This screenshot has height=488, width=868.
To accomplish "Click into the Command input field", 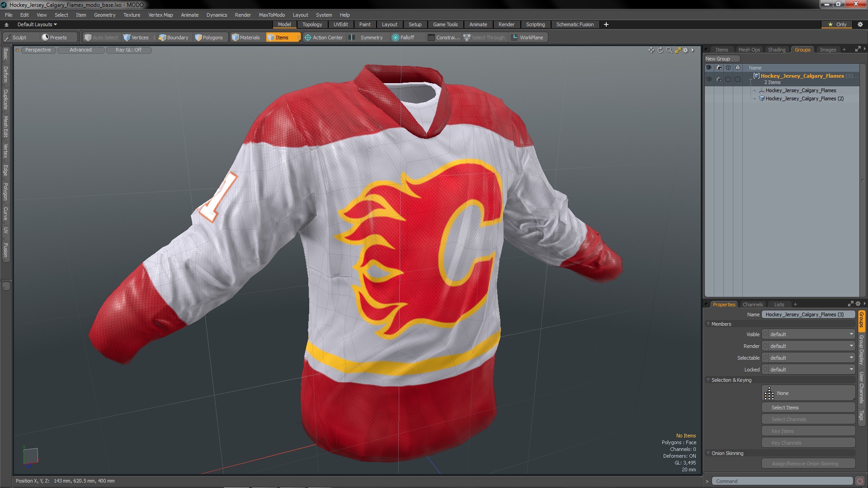I will [782, 481].
